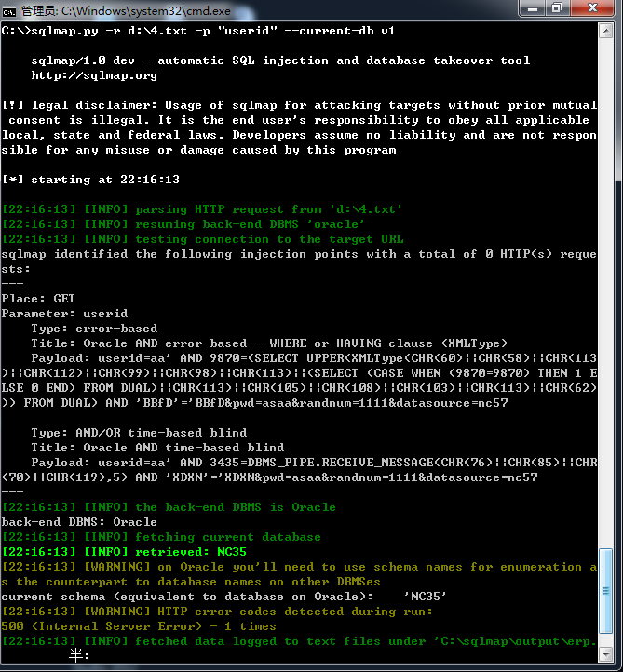Click the DBMS_PIPE.RECEIVE_MESSAGE payload line
The height and width of the screenshot is (672, 623).
point(314,463)
